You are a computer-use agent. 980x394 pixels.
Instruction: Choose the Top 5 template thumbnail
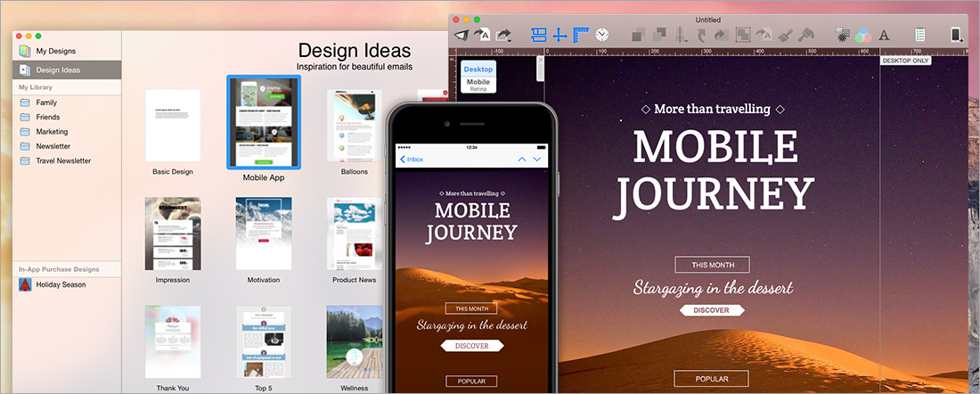[x=264, y=342]
